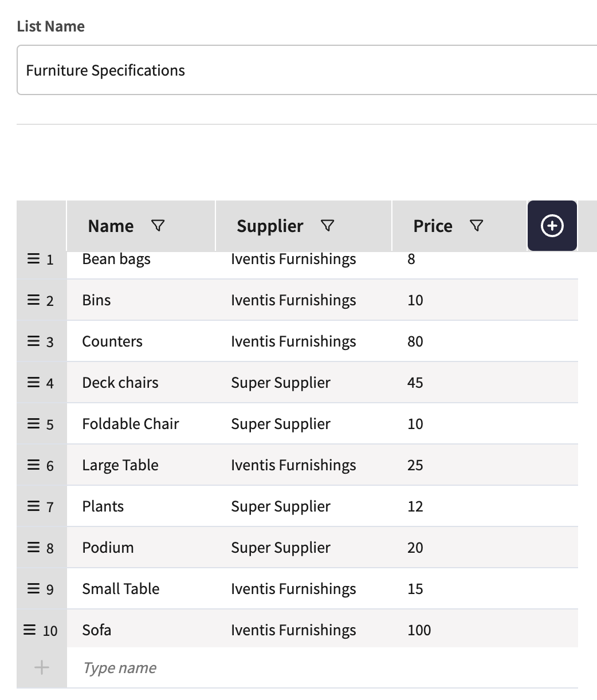Select the drag handle for Deck chairs
Screen dimensions: 597x700
(x=33, y=382)
